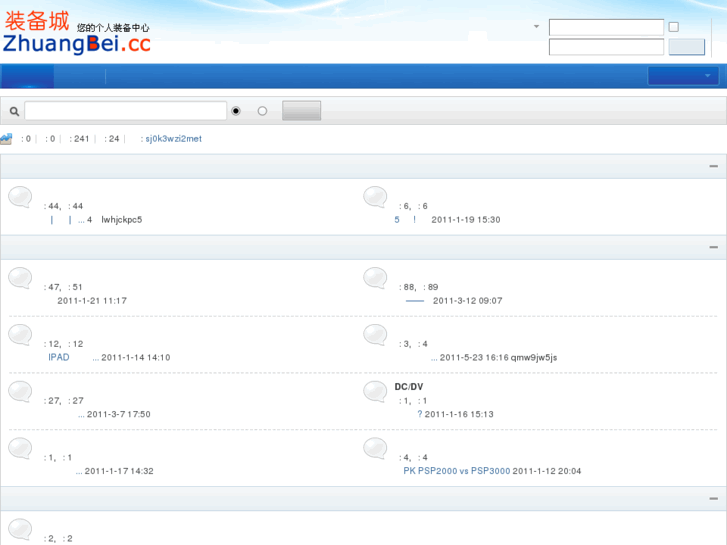Click in the forum search input field

[x=126, y=111]
